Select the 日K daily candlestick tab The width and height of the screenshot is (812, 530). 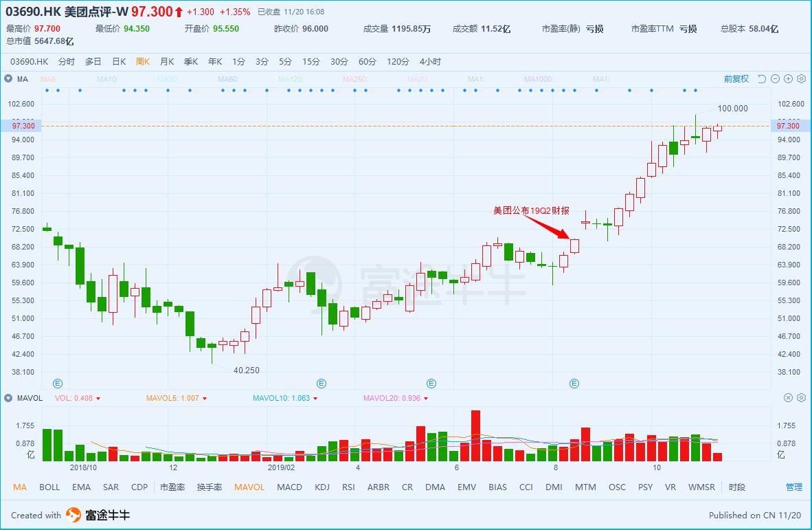tap(119, 62)
